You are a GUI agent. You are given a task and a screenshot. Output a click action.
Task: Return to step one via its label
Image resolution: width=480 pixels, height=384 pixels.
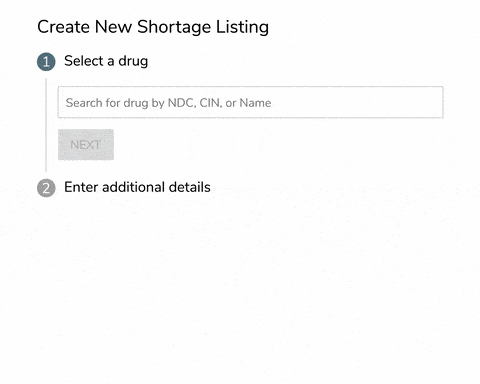(106, 61)
